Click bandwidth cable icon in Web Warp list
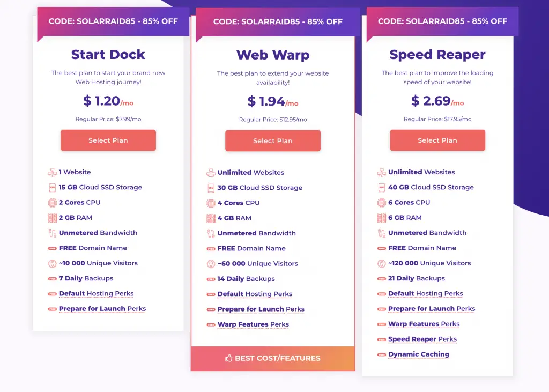Viewport: 549px width, 392px height. tap(211, 233)
